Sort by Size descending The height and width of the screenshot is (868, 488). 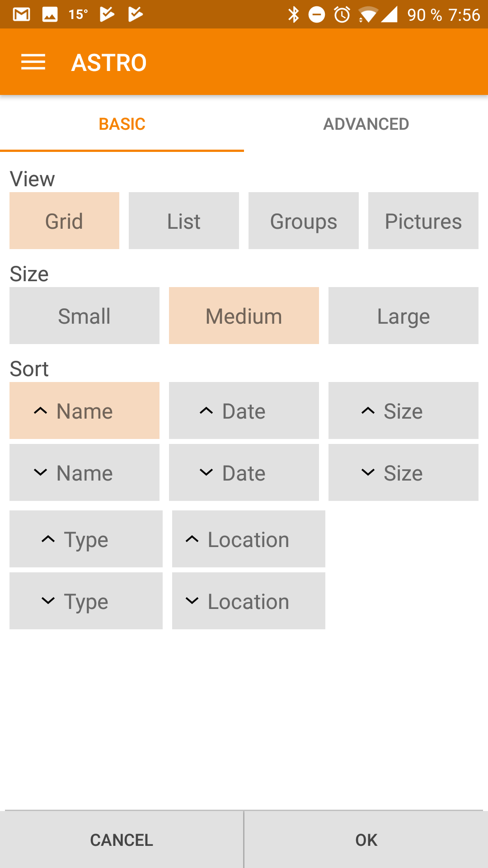tap(404, 472)
